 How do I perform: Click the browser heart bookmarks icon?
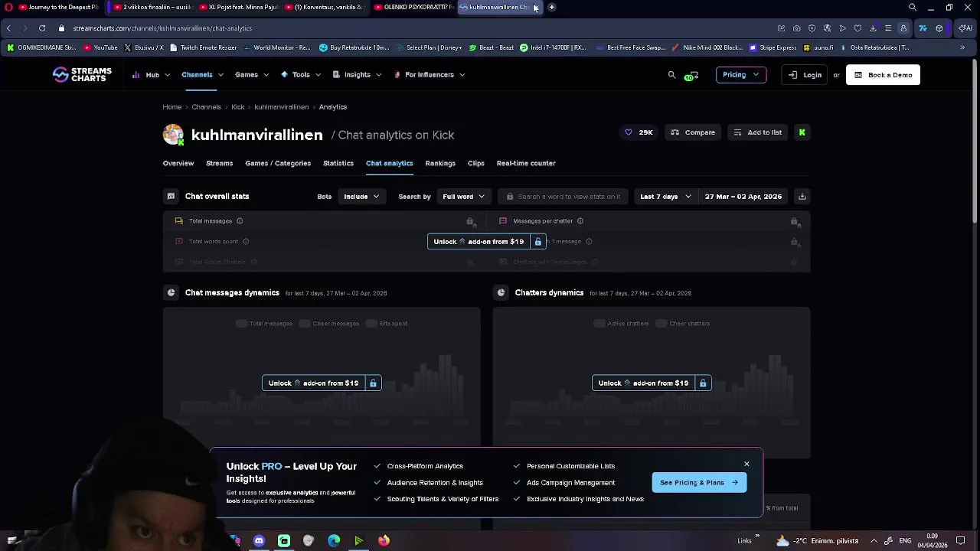click(857, 28)
